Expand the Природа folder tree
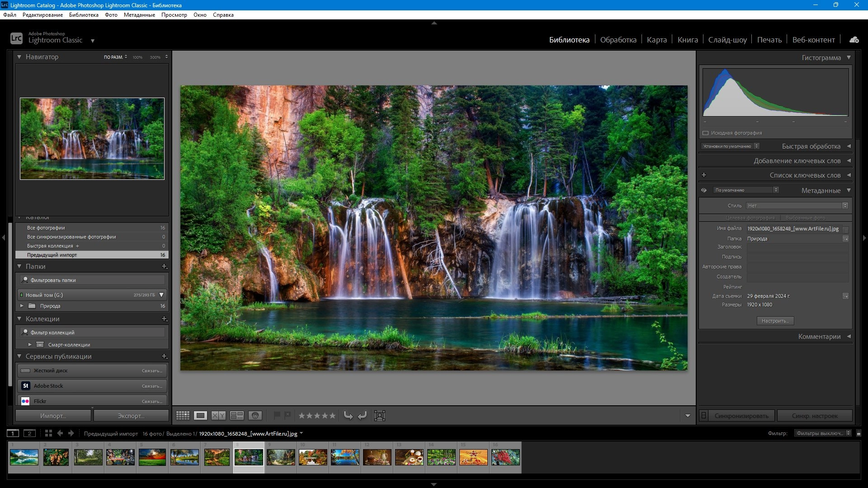Viewport: 868px width, 488px height. pyautogui.click(x=22, y=306)
